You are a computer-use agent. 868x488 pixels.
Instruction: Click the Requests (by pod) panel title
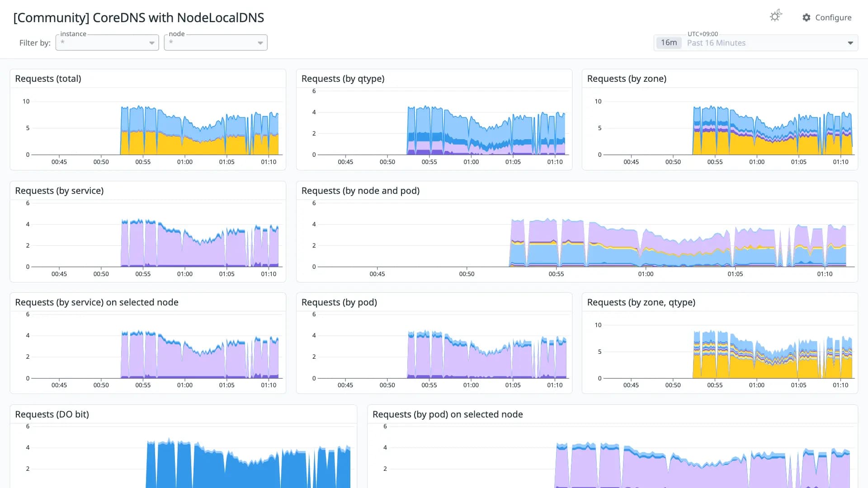pyautogui.click(x=339, y=302)
